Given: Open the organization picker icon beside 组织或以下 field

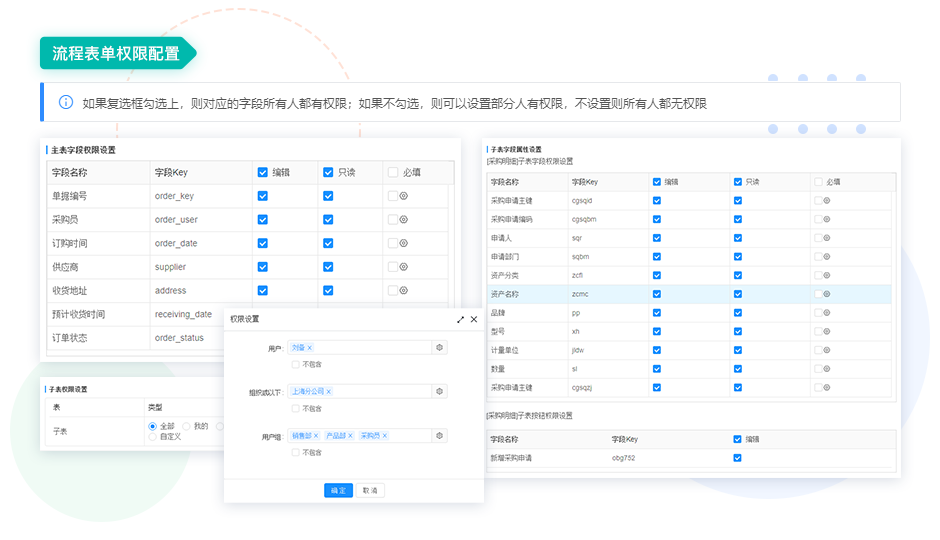Looking at the screenshot, I should point(439,391).
